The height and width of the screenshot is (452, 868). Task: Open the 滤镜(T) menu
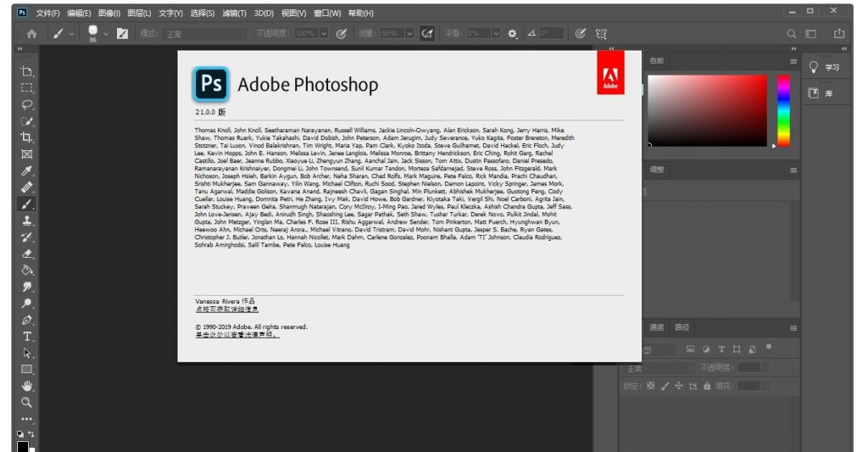click(x=234, y=14)
